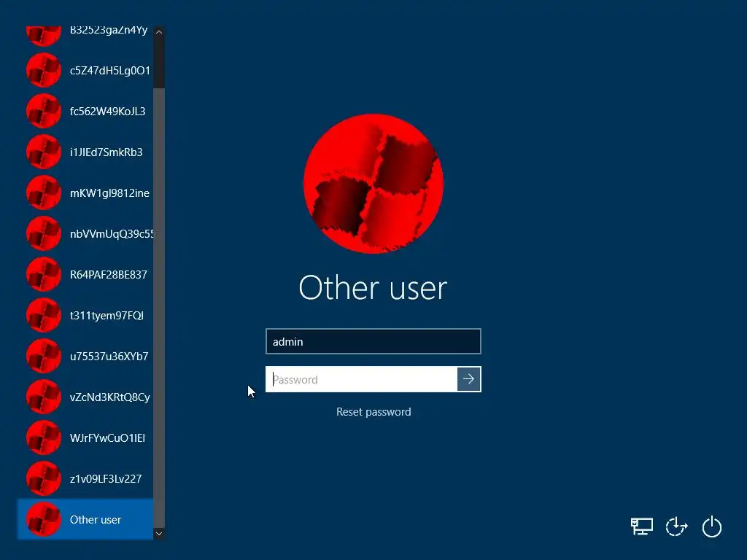Select avatar of user R64PAF28BE837
Image resolution: width=747 pixels, height=560 pixels.
pyautogui.click(x=44, y=275)
